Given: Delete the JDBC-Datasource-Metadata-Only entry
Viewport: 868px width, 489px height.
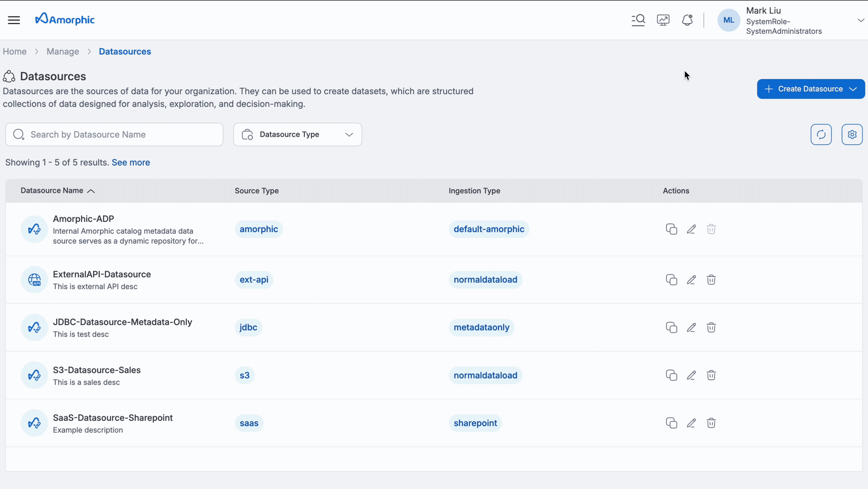Looking at the screenshot, I should click(711, 327).
